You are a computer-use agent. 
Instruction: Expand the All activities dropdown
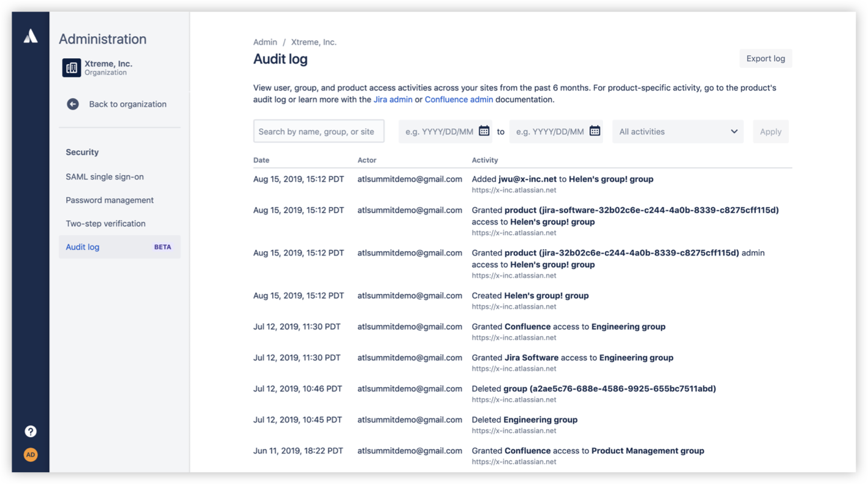click(677, 132)
